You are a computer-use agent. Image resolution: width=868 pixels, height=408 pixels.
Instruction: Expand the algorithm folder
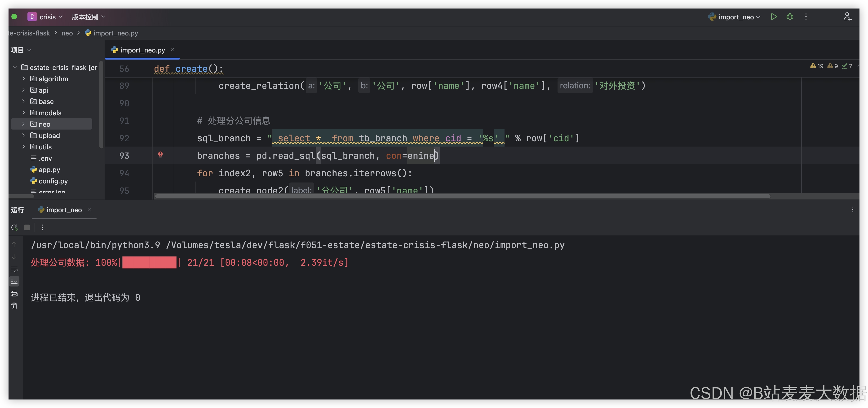click(x=23, y=79)
